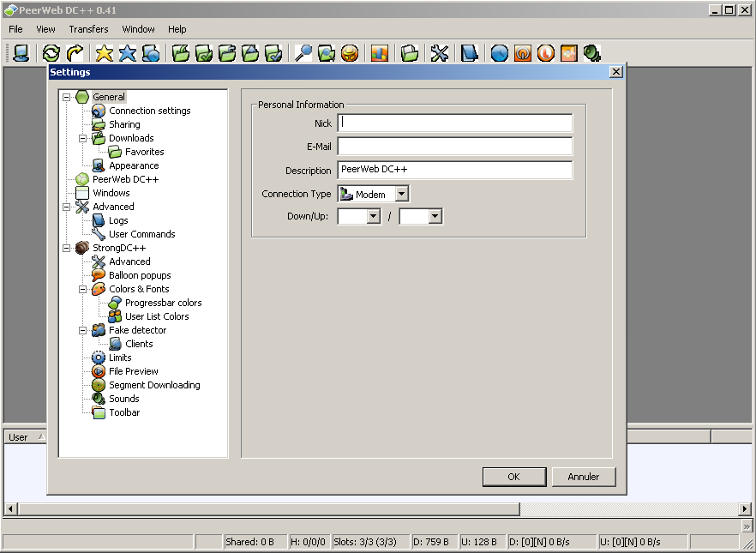Focus the E-Mail input field
The image size is (756, 553).
[x=454, y=146]
